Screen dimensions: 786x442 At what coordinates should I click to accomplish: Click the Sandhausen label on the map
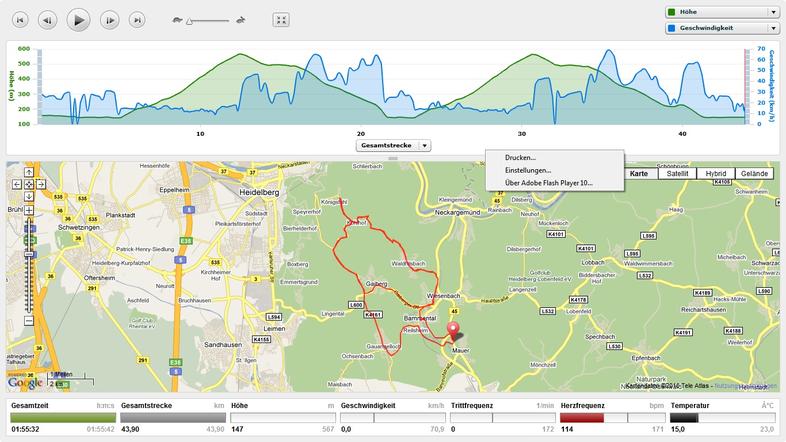tap(223, 345)
